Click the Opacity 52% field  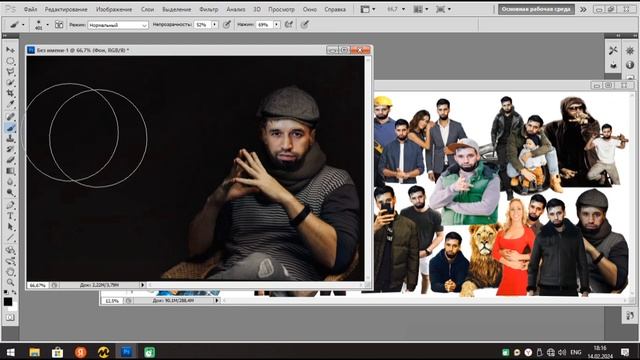click(203, 25)
